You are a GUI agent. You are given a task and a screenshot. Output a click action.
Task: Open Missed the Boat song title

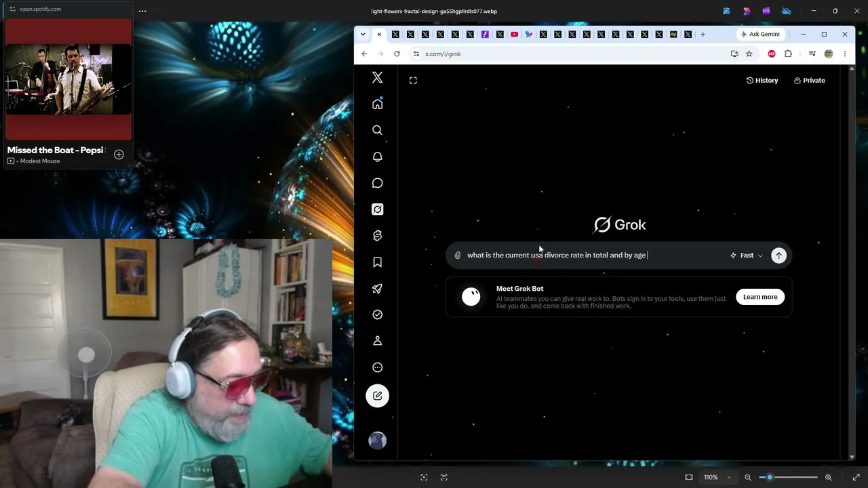click(55, 150)
